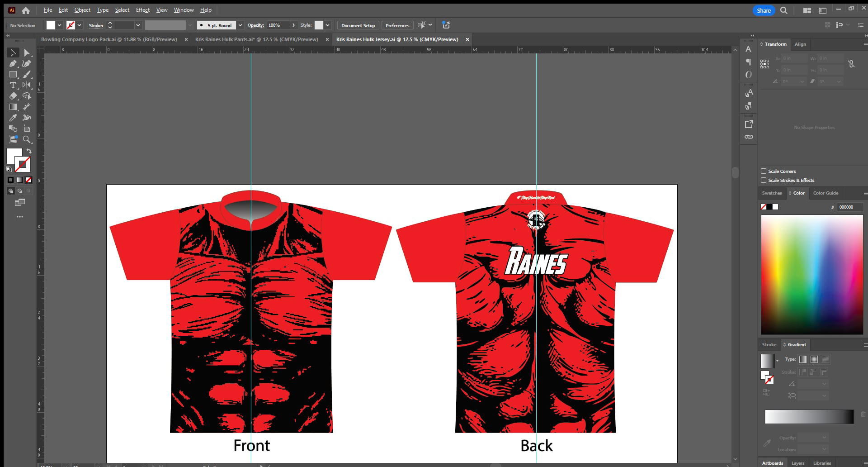Select the Gradient tool in toolbar
The image size is (868, 467).
tap(13, 107)
